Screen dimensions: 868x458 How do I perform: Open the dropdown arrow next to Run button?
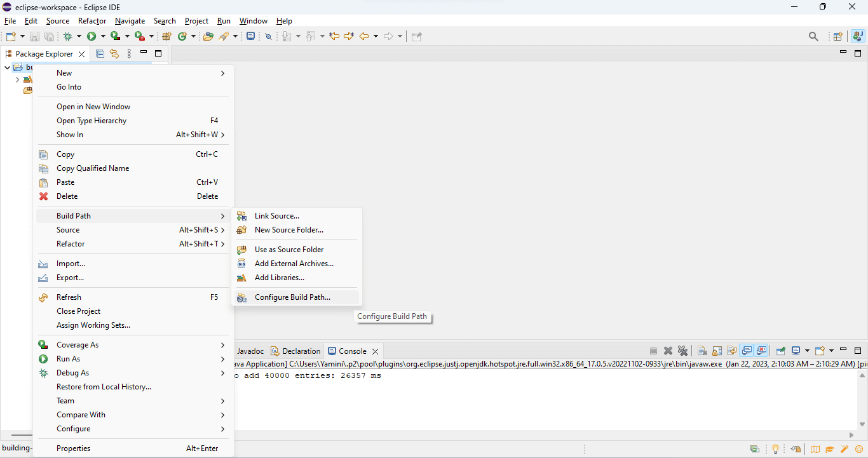pyautogui.click(x=103, y=36)
